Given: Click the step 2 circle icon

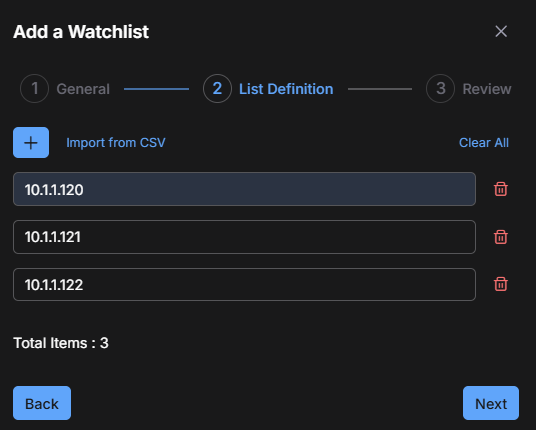Looking at the screenshot, I should 217,89.
